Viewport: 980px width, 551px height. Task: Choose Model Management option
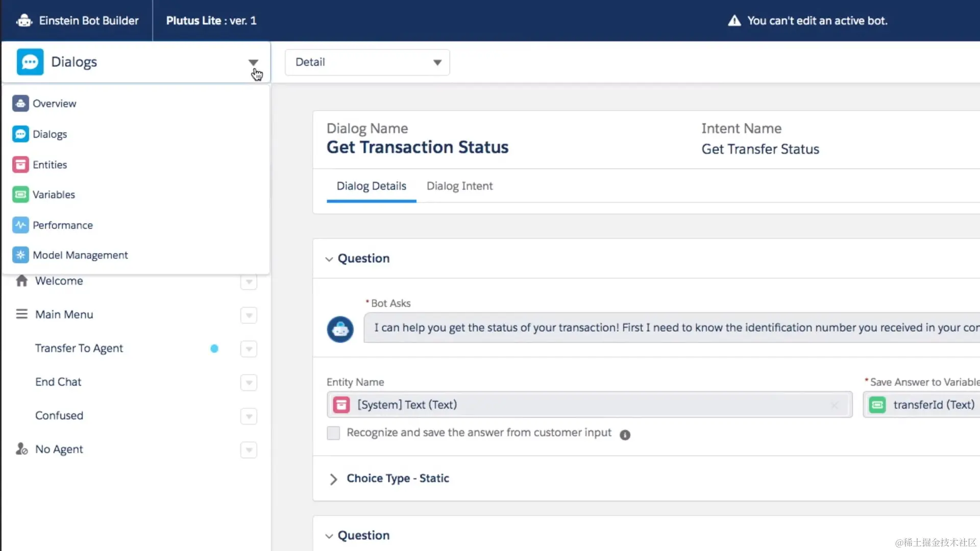(80, 255)
